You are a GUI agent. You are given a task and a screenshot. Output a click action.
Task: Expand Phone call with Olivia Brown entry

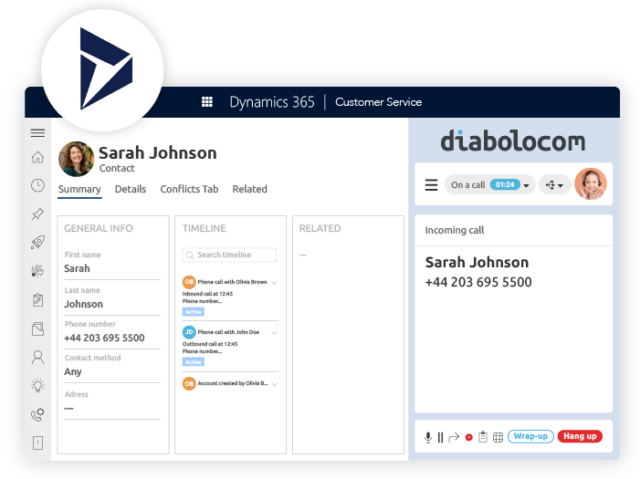pyautogui.click(x=275, y=283)
